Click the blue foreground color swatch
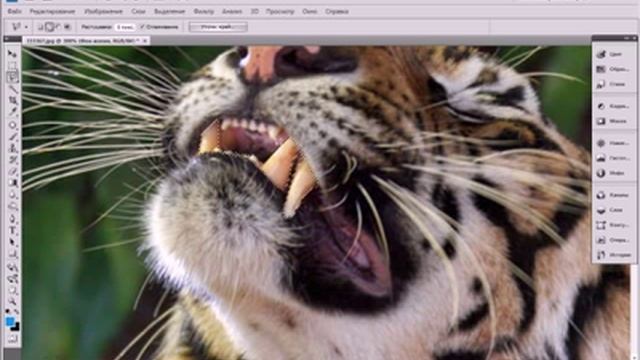640x360 pixels. [x=10, y=321]
